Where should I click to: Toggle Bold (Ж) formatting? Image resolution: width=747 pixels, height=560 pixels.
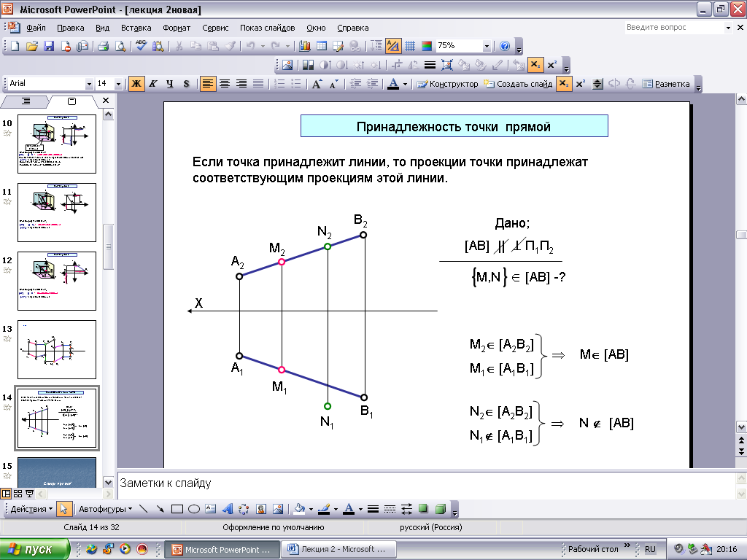click(136, 84)
